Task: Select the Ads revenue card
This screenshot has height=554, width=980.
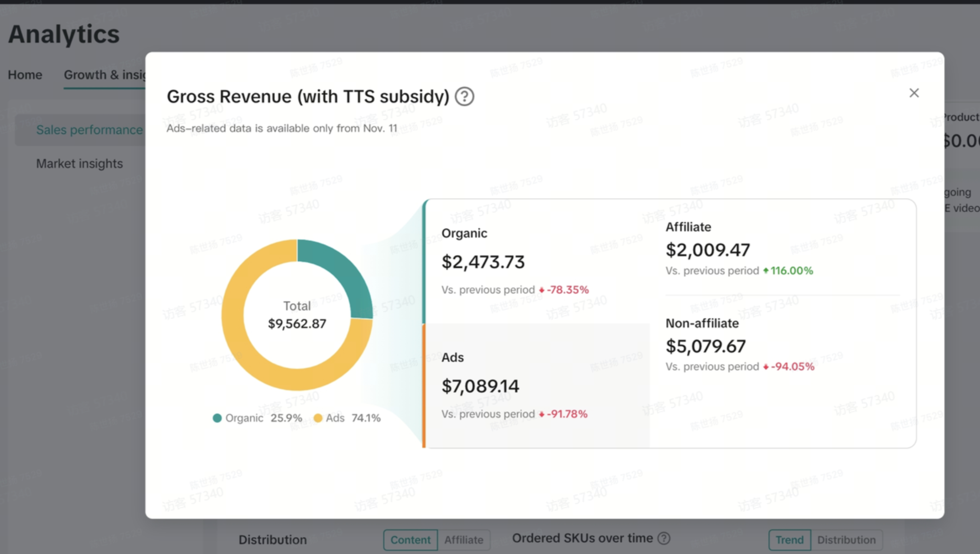Action: (535, 385)
